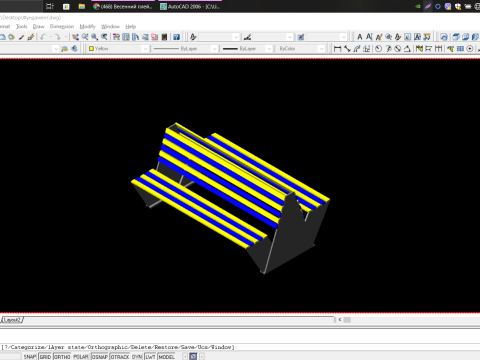Open the QuickCalc calculator icon

(x=164, y=37)
